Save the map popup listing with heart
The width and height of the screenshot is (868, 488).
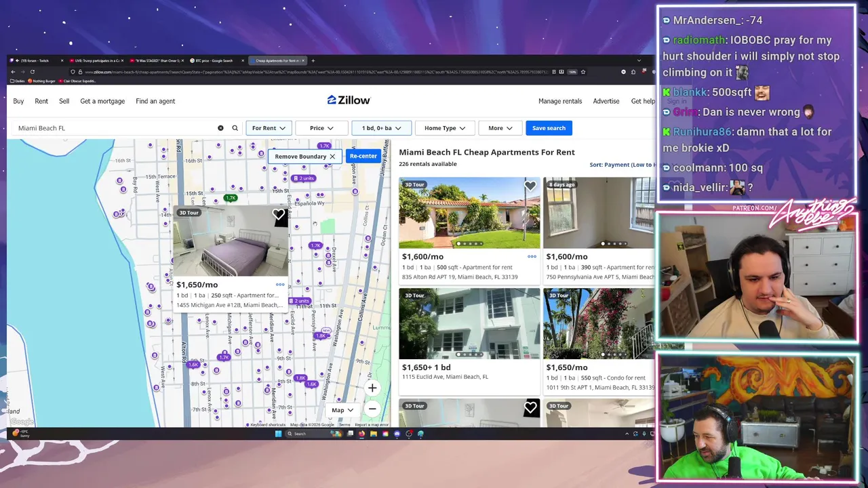279,215
